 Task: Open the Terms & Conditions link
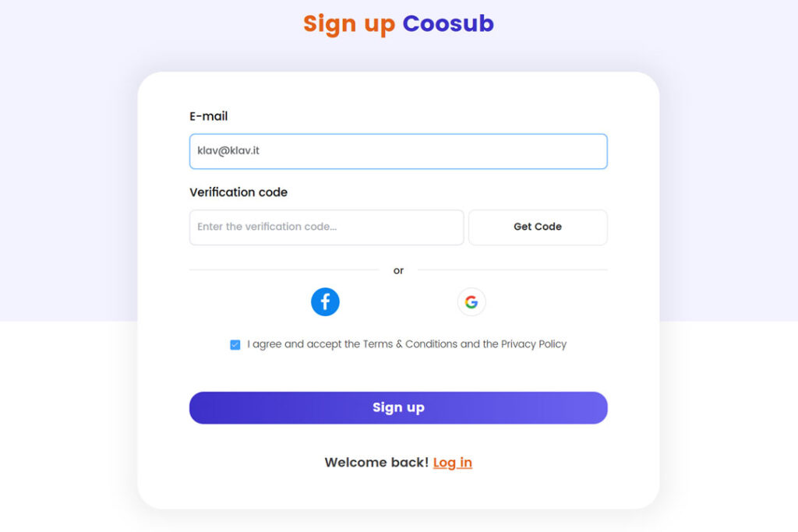pos(410,344)
